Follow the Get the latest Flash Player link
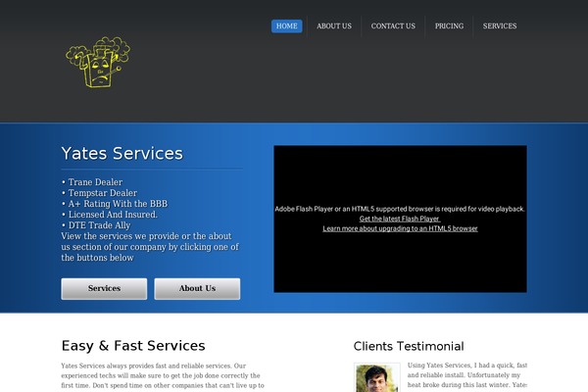Screen dimensions: 588x392 (x=400, y=219)
